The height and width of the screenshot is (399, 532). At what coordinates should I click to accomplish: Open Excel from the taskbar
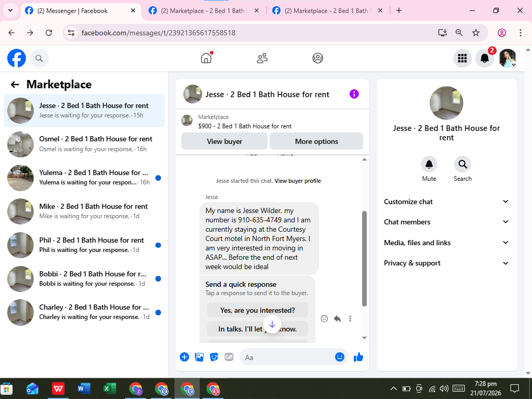[110, 389]
